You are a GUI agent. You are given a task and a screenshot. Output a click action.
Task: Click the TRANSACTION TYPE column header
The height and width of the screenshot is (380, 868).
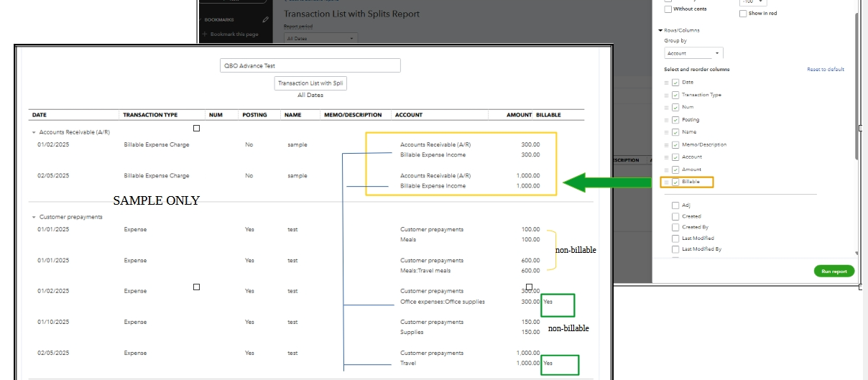point(150,115)
